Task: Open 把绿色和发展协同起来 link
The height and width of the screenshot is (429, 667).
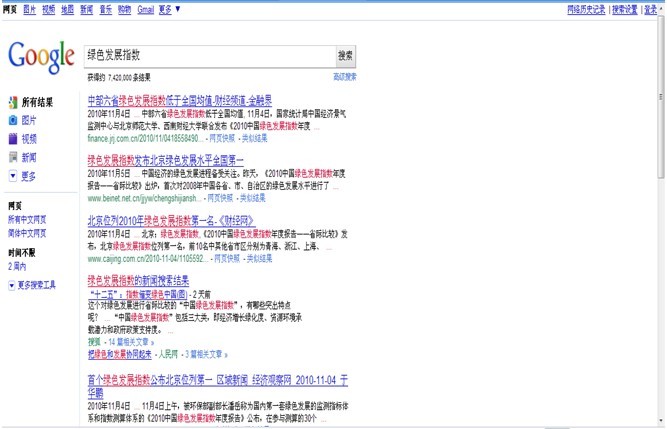Action: 120,354
